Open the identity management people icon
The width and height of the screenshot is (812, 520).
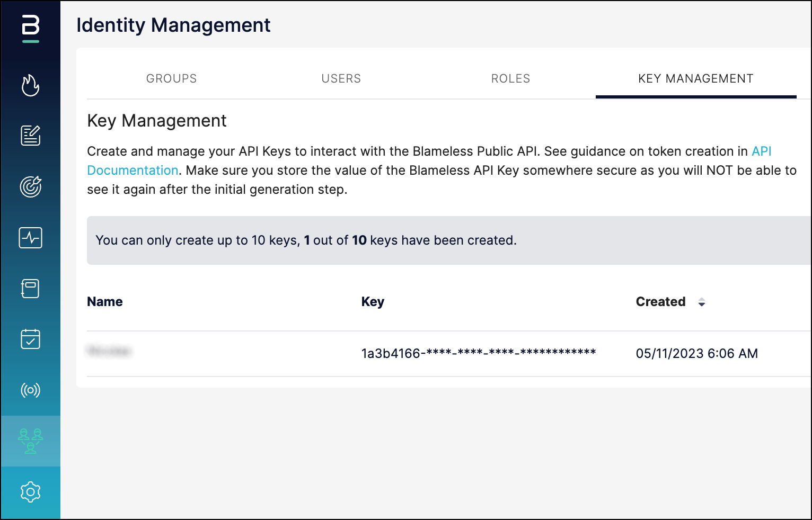tap(31, 441)
